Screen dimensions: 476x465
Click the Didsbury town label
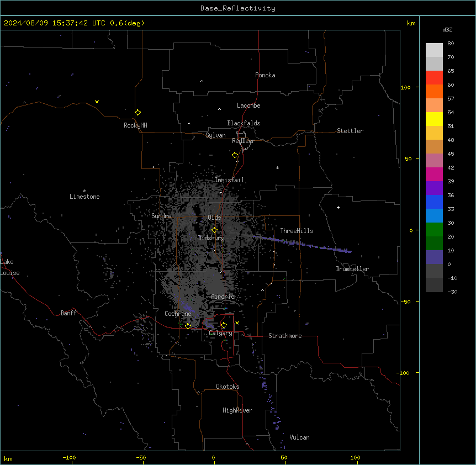pyautogui.click(x=211, y=238)
